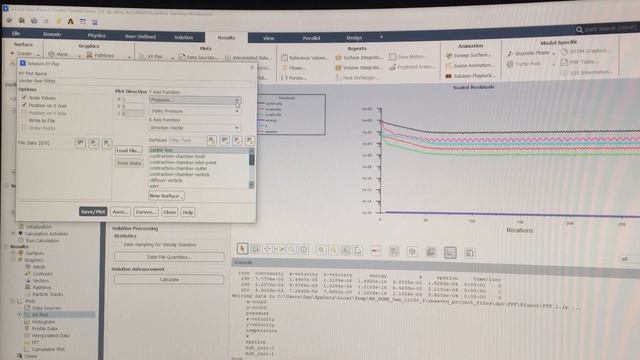
Task: Click Plot Direction X value field
Action: tap(133, 99)
